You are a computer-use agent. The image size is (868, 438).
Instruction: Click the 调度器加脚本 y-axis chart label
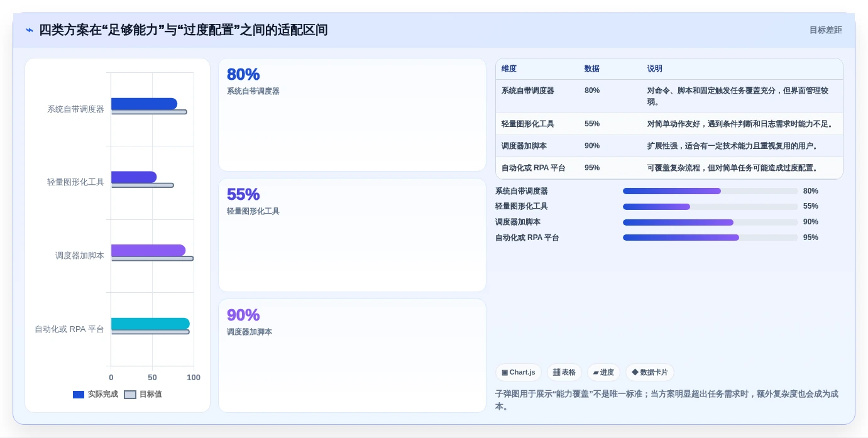pos(80,256)
